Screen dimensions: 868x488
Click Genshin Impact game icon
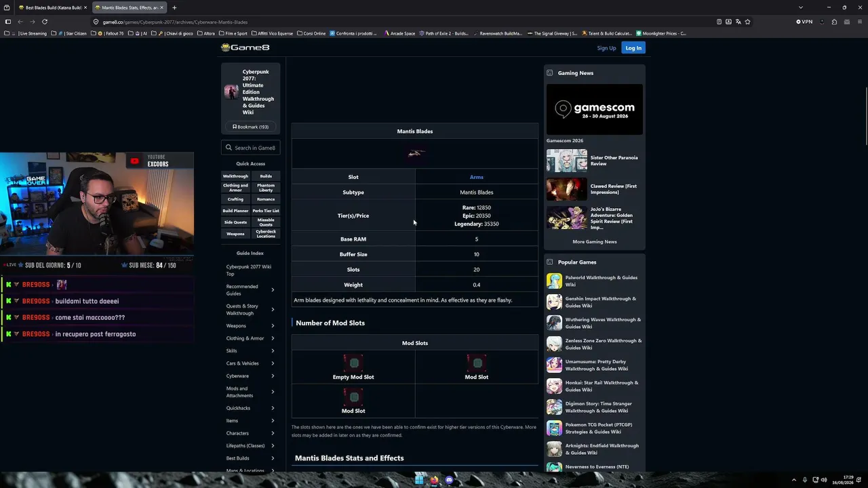[554, 302]
